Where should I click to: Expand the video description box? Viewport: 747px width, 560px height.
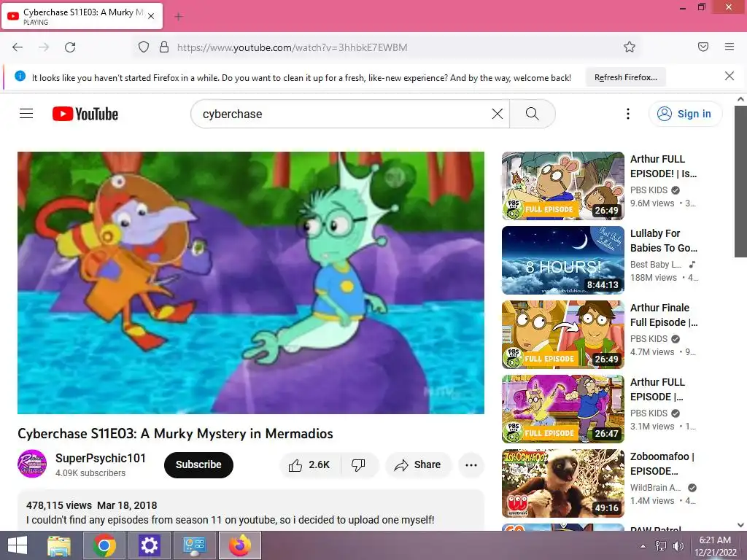251,512
